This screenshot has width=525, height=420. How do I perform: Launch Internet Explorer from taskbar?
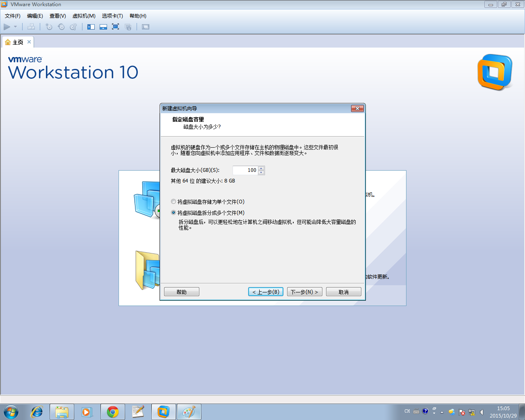tap(37, 412)
